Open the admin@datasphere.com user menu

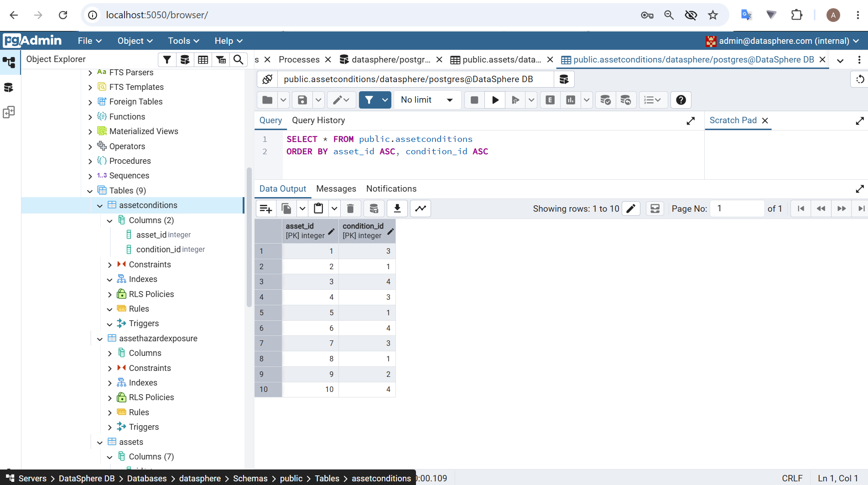pyautogui.click(x=782, y=41)
